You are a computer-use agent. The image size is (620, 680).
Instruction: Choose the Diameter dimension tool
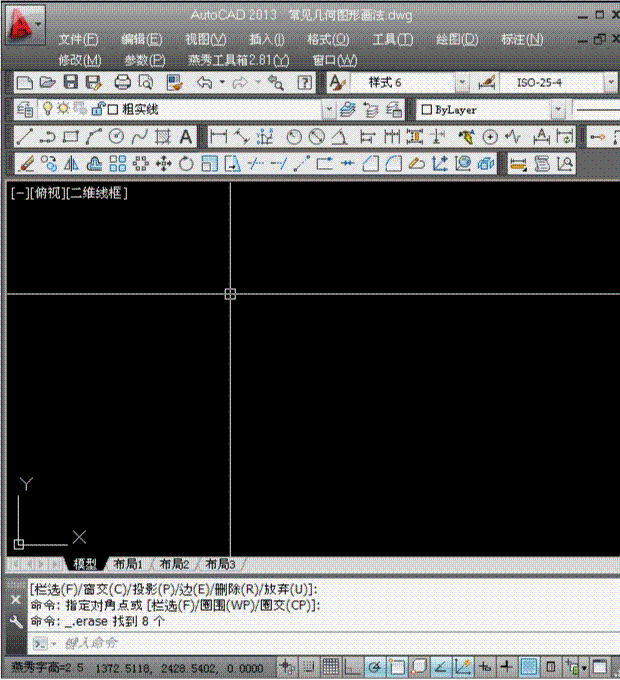(x=317, y=137)
